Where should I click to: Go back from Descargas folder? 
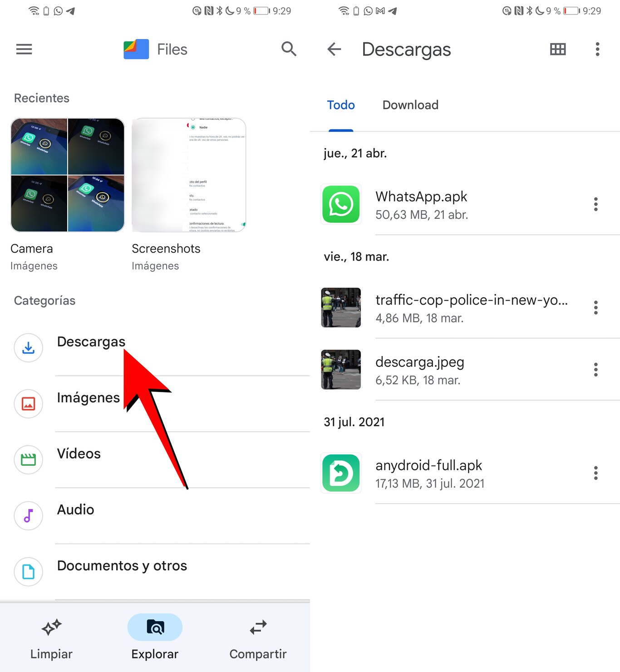[334, 49]
